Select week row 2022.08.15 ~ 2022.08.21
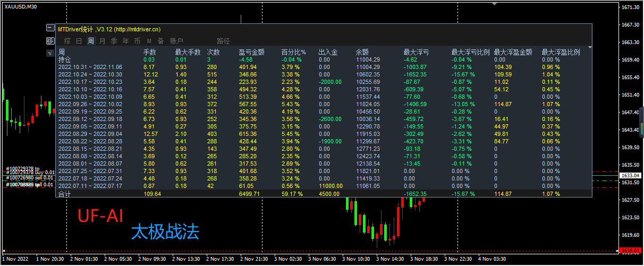This screenshot has height=266, width=644. click(90, 149)
